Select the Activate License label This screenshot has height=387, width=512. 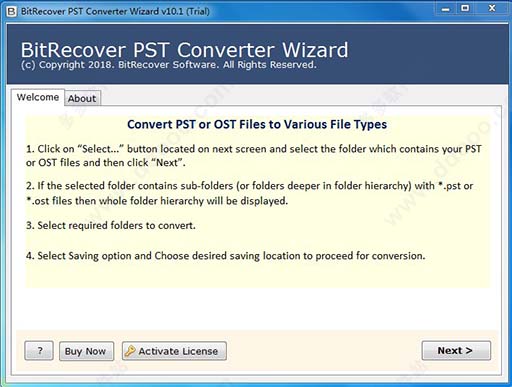click(178, 351)
